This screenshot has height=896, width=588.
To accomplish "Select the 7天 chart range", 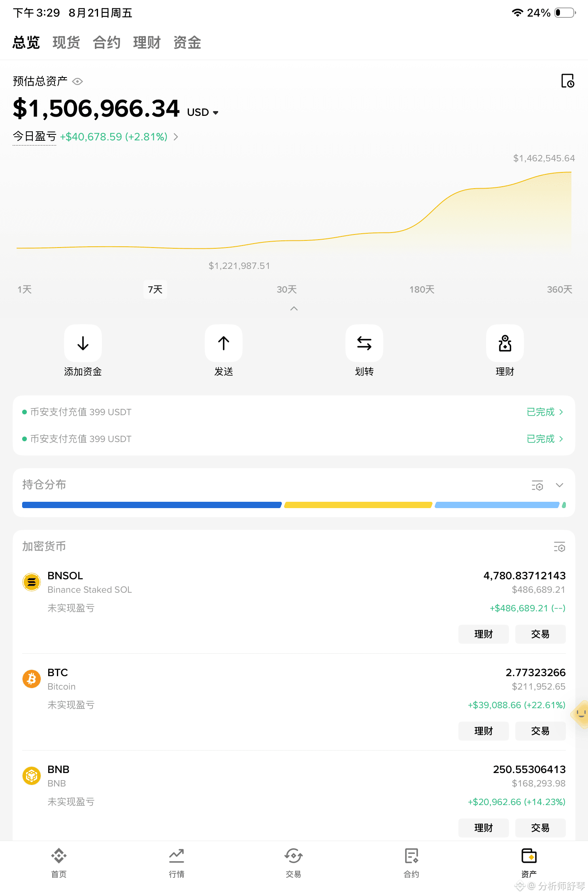I will tap(155, 289).
